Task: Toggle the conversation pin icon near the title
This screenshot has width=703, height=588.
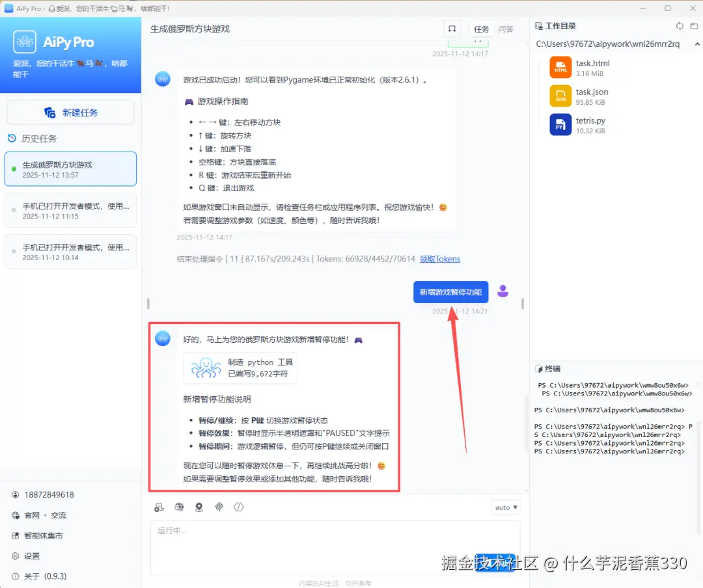Action: tap(452, 29)
